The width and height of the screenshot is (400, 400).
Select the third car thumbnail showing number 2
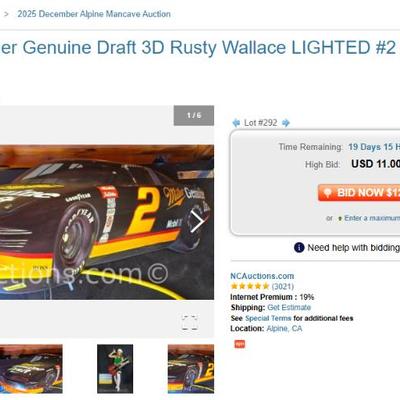pos(191,369)
